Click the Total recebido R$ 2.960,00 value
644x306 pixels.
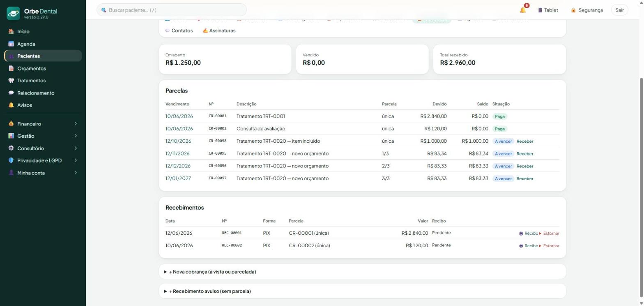coord(458,63)
